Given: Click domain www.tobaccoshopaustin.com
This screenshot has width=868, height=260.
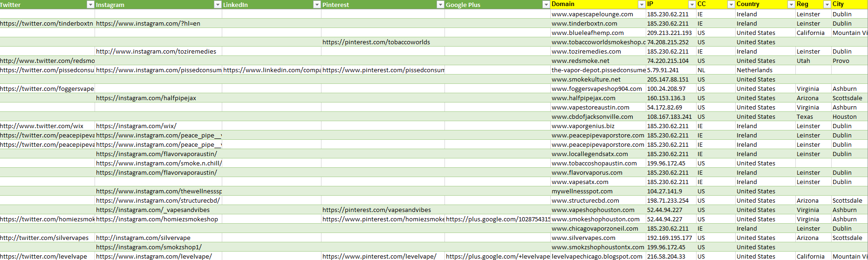Looking at the screenshot, I should [x=598, y=163].
